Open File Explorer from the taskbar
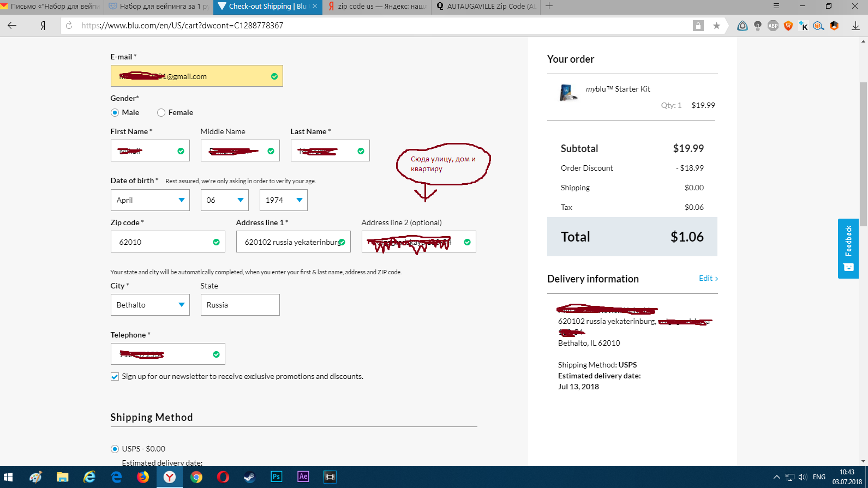 pos(63,477)
